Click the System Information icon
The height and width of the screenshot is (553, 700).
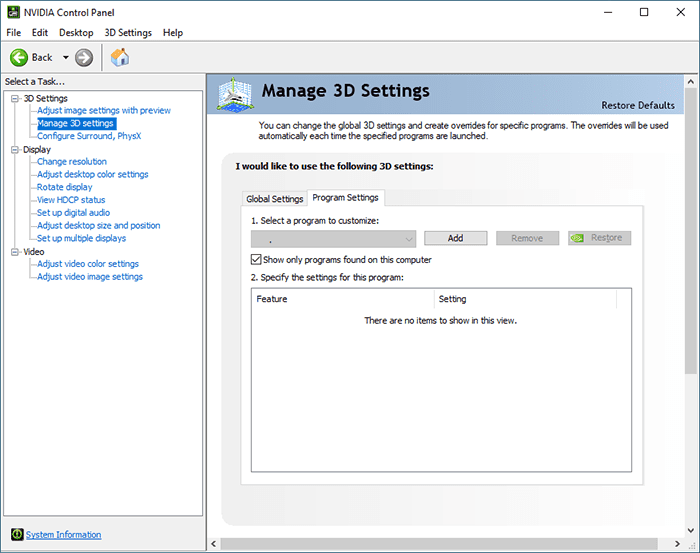pos(17,534)
